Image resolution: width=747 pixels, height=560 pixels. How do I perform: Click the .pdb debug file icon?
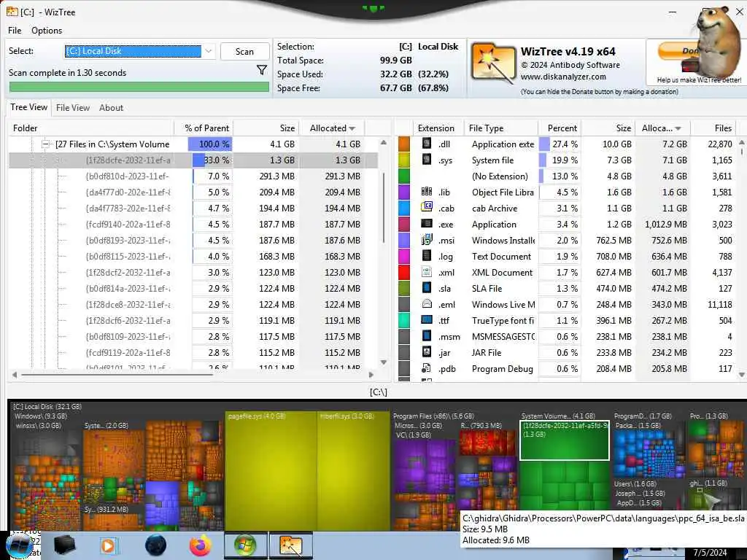(426, 368)
